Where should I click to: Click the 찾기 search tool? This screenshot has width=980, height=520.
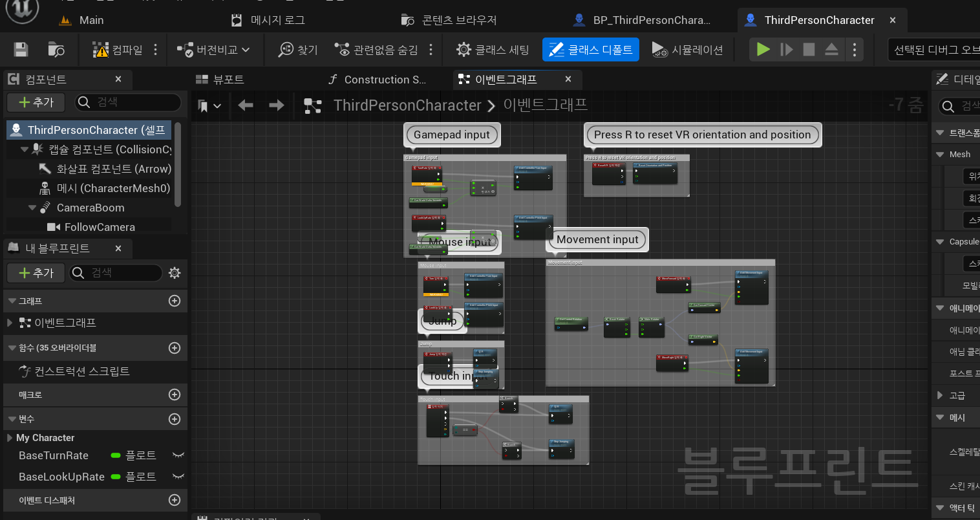click(x=298, y=50)
